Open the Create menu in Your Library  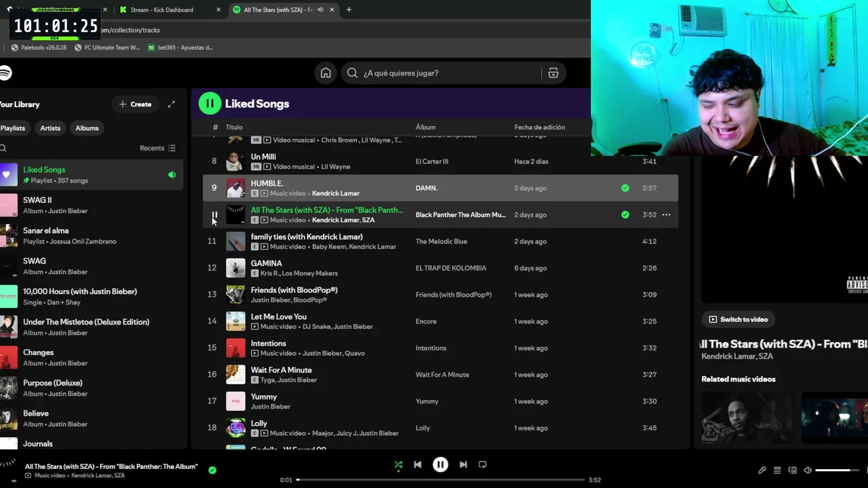pos(135,104)
